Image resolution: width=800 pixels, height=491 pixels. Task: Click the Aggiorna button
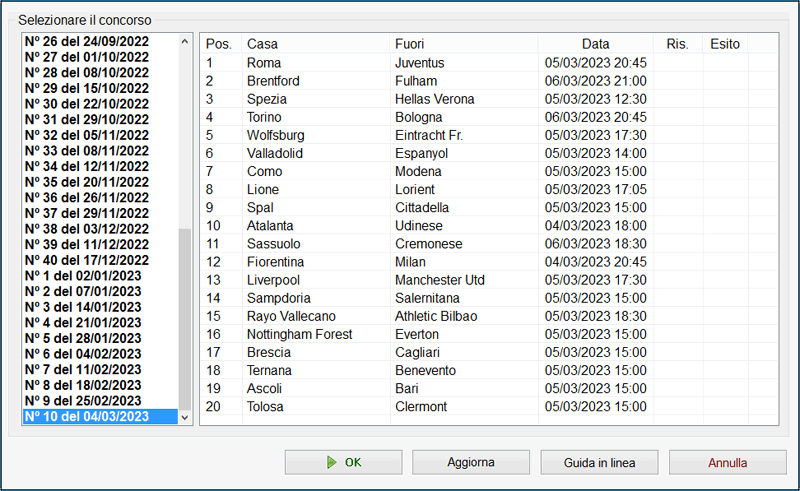click(471, 462)
